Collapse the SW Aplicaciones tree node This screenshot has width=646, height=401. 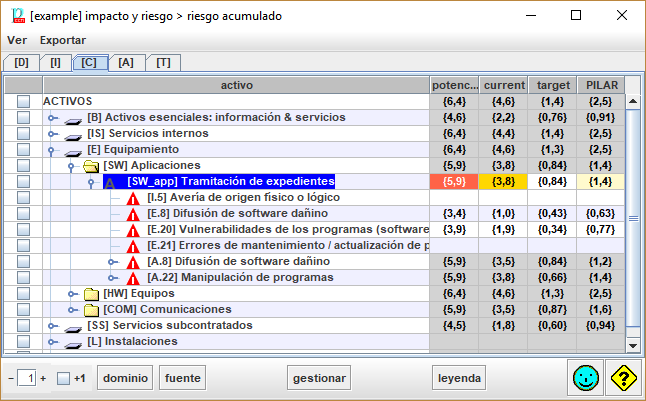coord(70,166)
